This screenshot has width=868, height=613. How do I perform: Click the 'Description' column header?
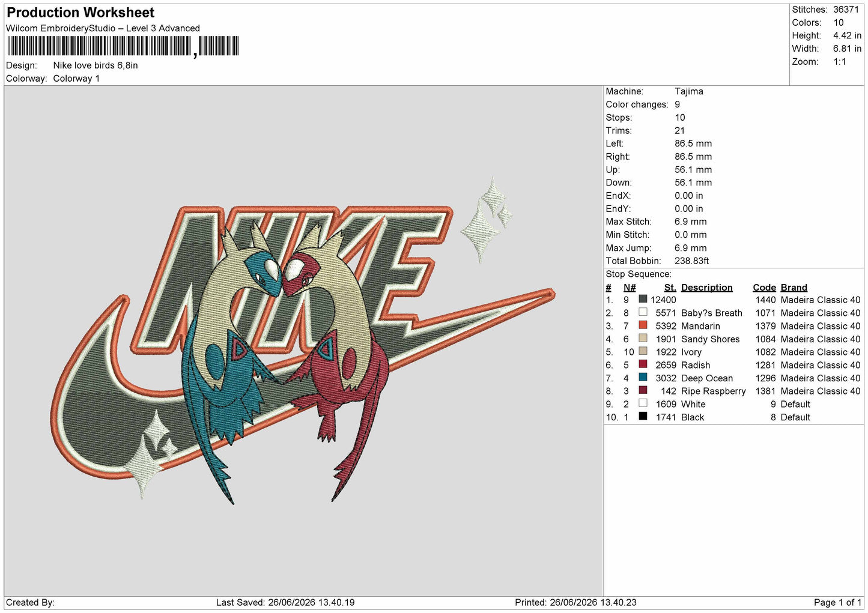tap(706, 288)
